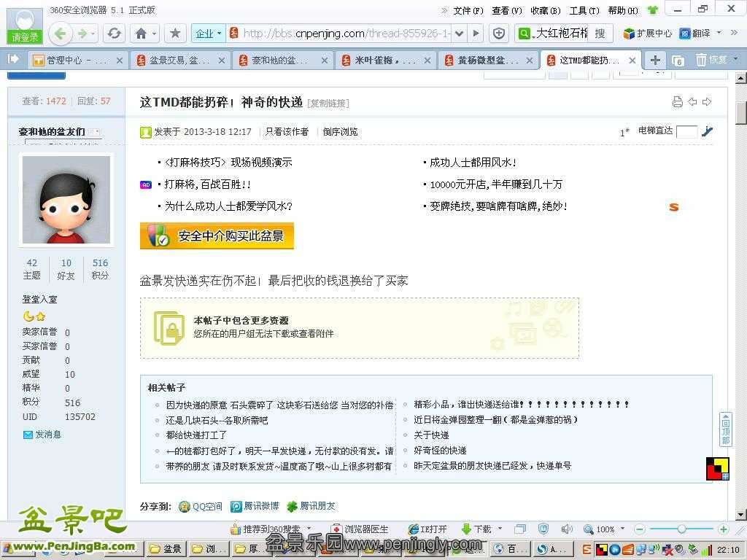Click the 回顶部 back-to-top icon
747x560 pixels.
click(x=725, y=429)
